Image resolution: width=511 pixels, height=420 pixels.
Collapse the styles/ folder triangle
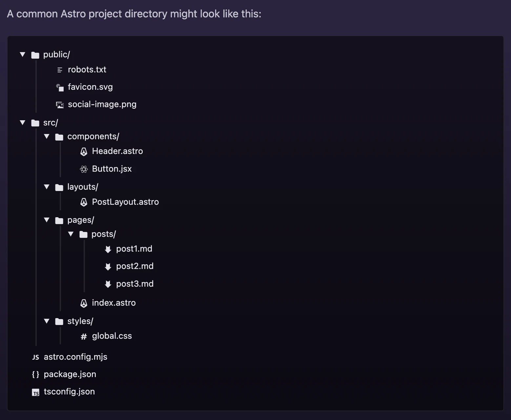(x=47, y=321)
